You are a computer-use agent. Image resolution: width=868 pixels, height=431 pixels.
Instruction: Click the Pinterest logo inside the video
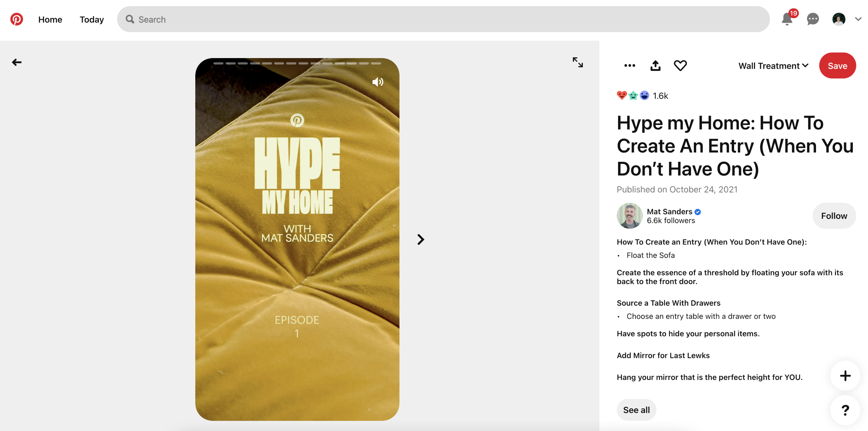pyautogui.click(x=297, y=120)
